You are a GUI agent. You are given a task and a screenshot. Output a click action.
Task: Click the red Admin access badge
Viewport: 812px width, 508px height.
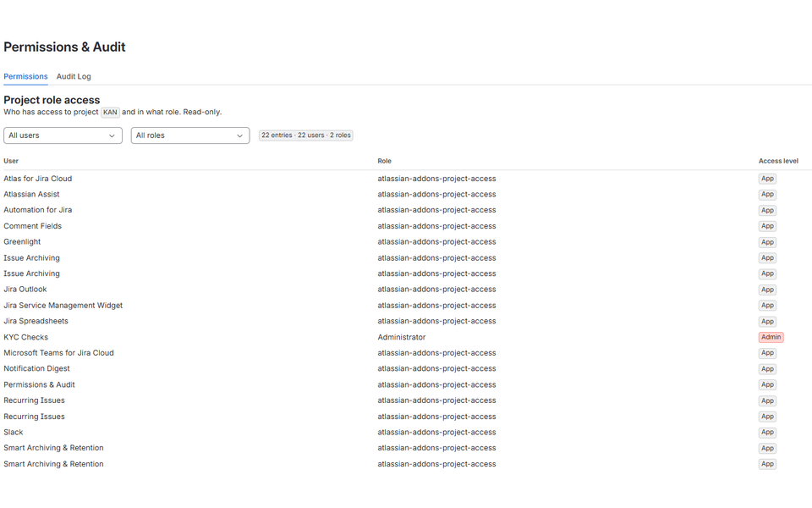(771, 337)
